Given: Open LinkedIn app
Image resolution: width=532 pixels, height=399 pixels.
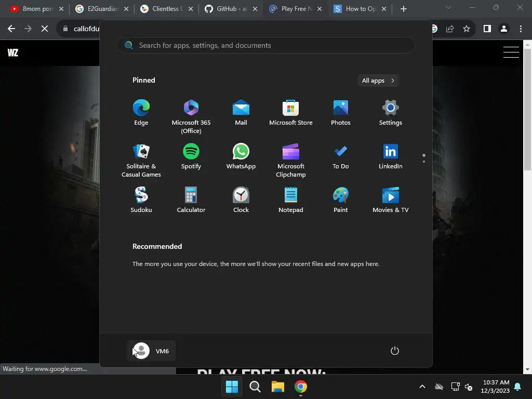Looking at the screenshot, I should pos(391,157).
